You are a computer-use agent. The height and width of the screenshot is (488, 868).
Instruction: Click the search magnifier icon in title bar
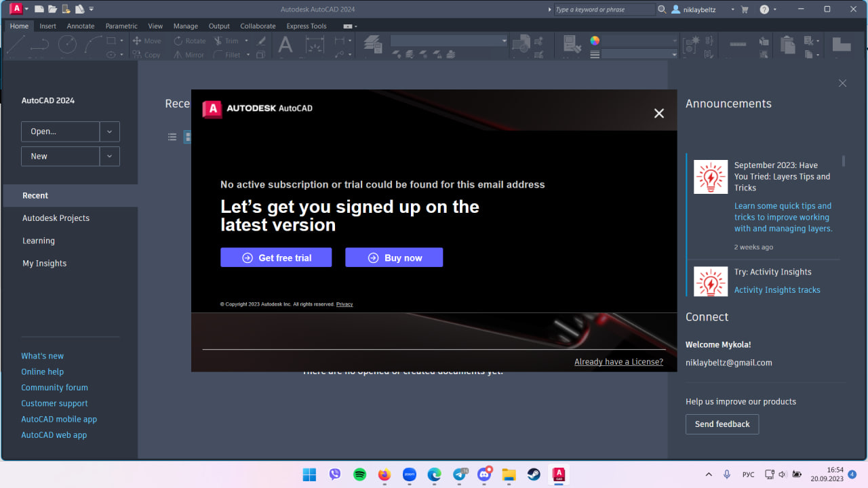[x=662, y=9]
